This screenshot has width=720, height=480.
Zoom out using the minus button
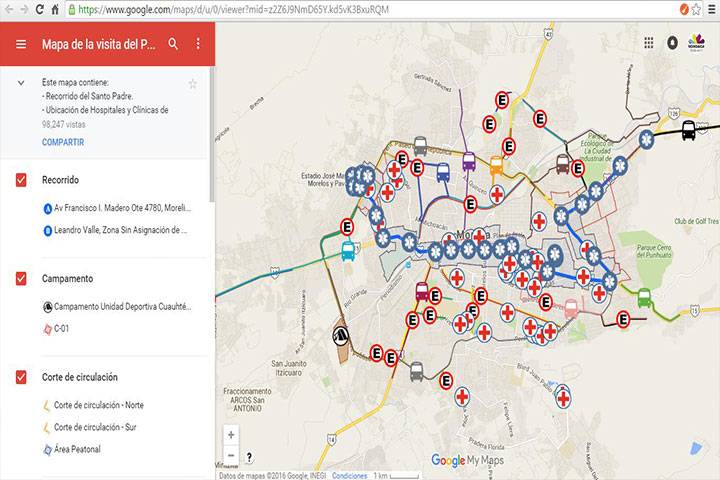pos(231,455)
